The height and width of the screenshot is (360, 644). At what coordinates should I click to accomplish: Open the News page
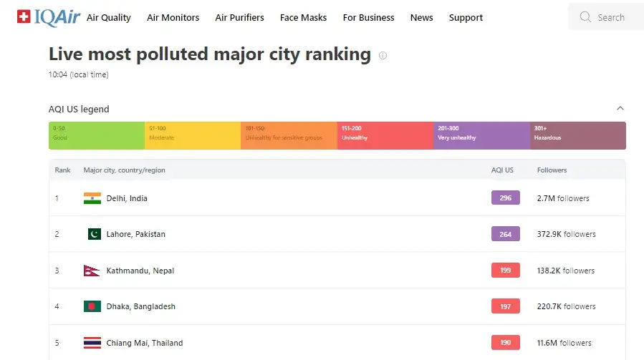[x=421, y=17]
